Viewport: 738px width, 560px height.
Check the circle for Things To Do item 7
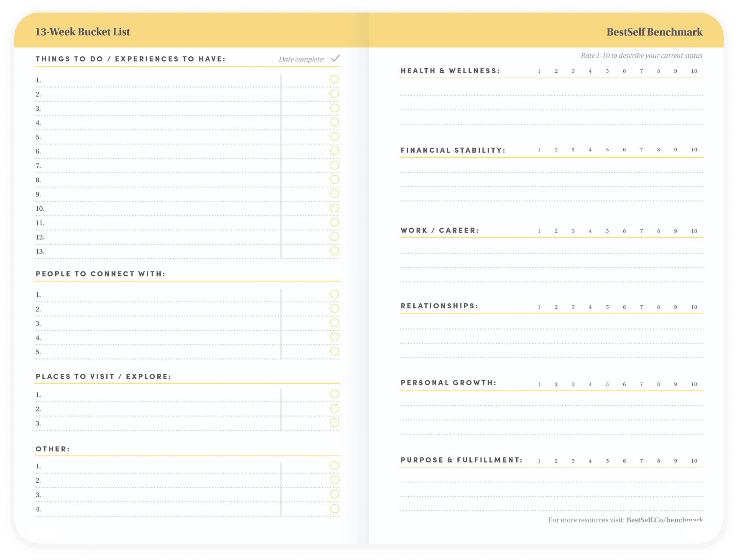click(335, 165)
